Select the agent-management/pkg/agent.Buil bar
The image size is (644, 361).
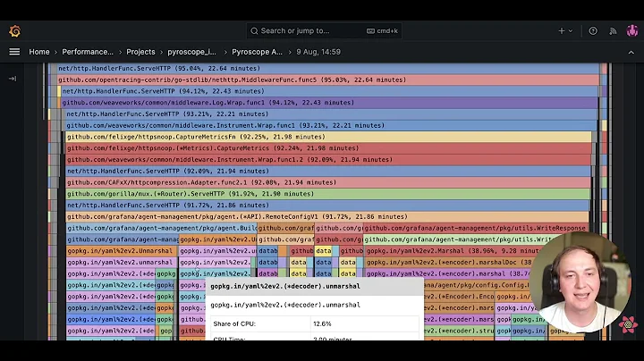(x=161, y=228)
